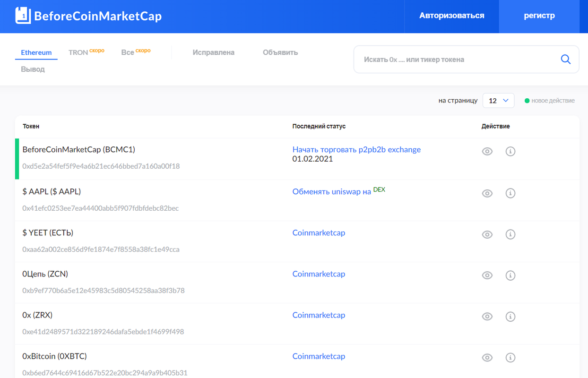Image resolution: width=588 pixels, height=378 pixels.
Task: Open info icon for 0x (ZRX) row
Action: pos(510,316)
